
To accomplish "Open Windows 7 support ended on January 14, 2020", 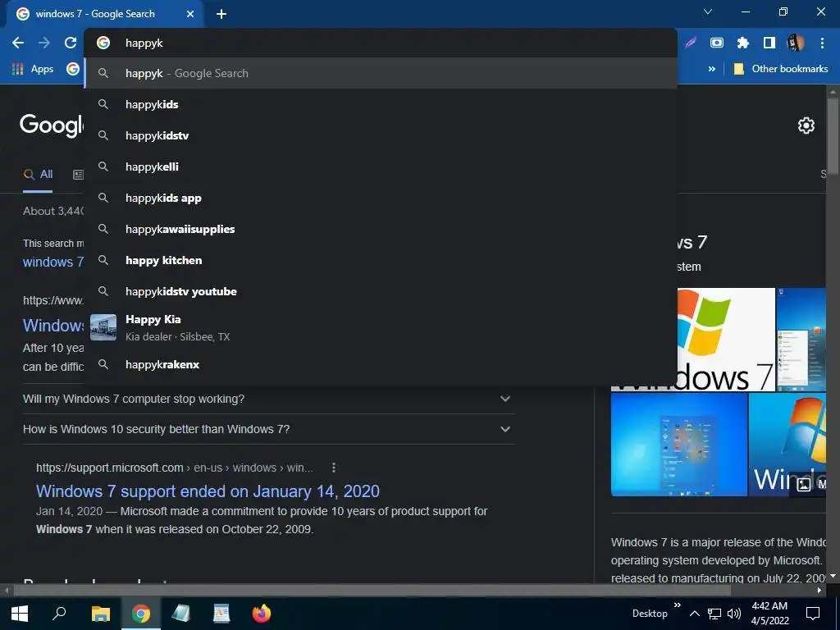I will tap(208, 491).
